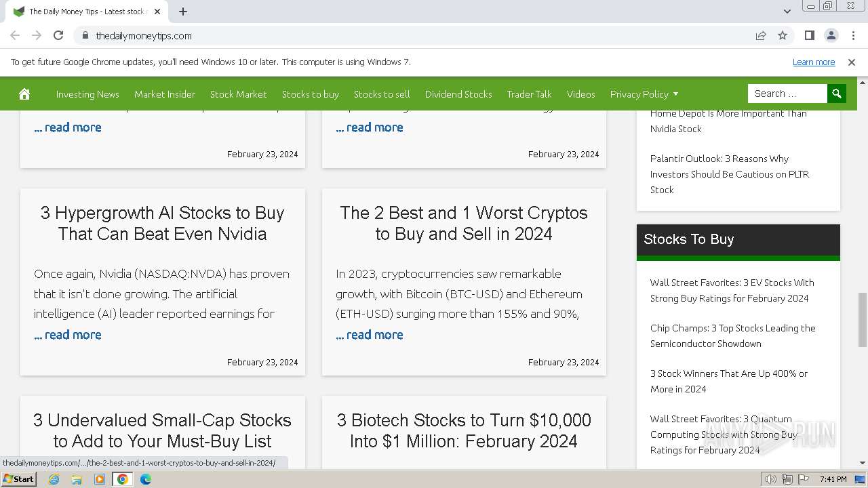
Task: Open a new tab with plus icon
Action: tap(183, 12)
